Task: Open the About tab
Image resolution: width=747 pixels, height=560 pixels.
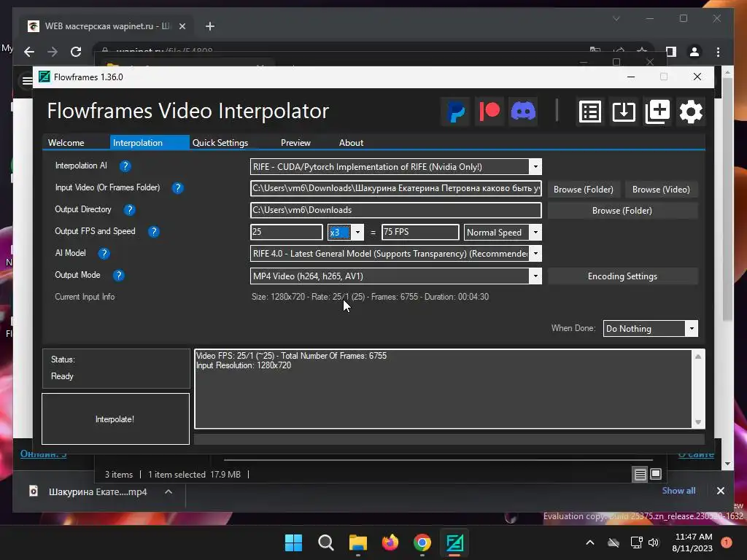Action: pyautogui.click(x=351, y=143)
